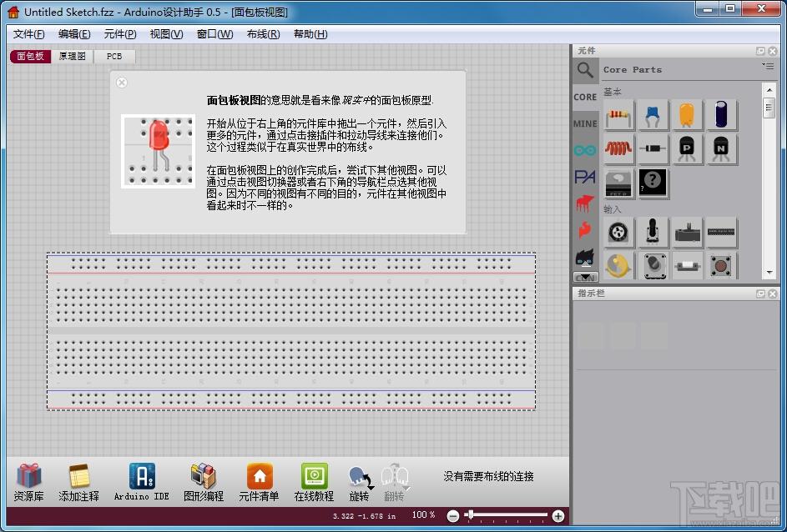Pick the black trimmer block part
787x532 pixels.
point(687,233)
